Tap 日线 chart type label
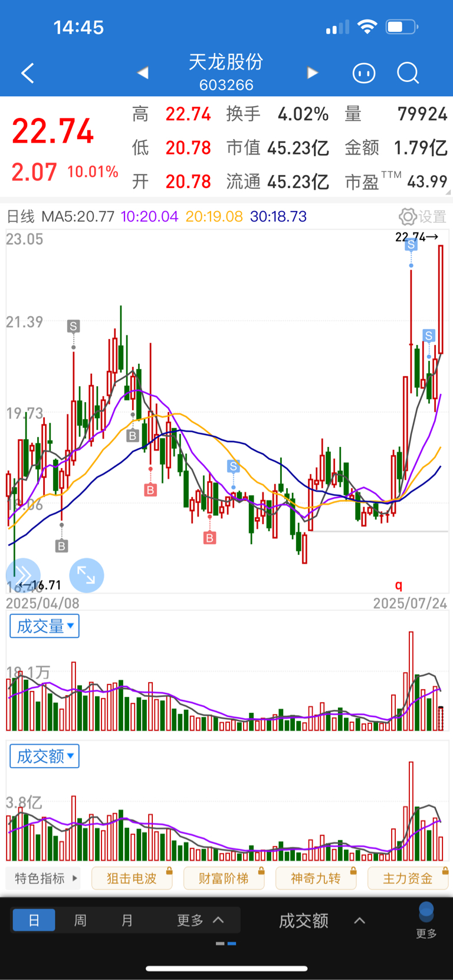Screen dimensions: 453x980 (21, 216)
